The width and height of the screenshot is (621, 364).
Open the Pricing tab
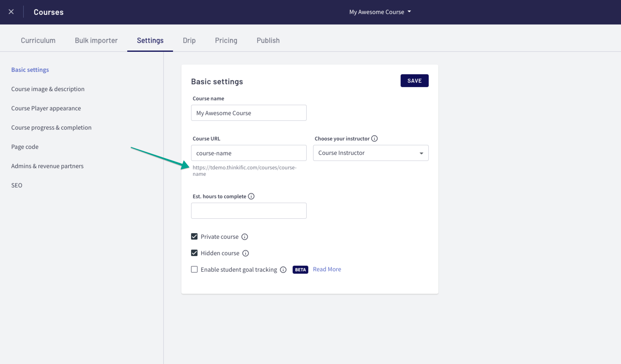point(226,41)
